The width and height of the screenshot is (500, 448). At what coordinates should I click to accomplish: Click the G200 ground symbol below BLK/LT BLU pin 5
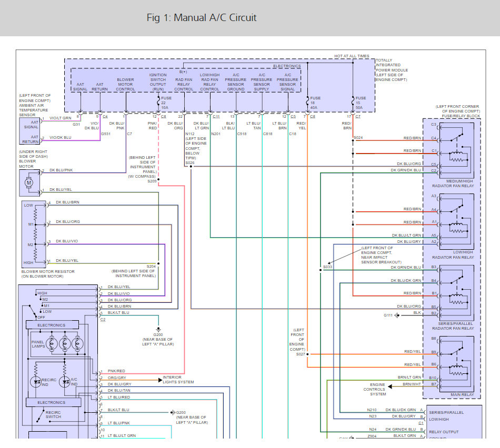tap(158, 330)
